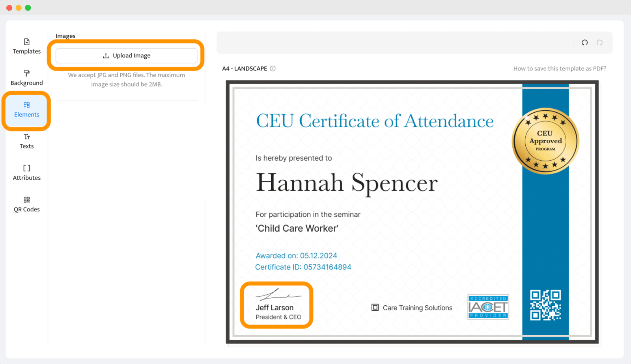Viewport: 631px width, 364px height.
Task: Select the QR code on the certificate
Action: pyautogui.click(x=545, y=305)
